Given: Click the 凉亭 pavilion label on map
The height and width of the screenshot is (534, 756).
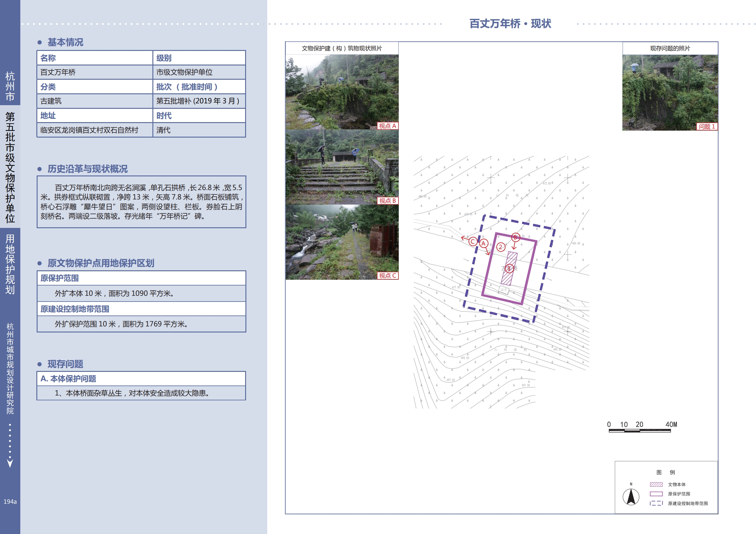Looking at the screenshot, I should coord(504,290).
